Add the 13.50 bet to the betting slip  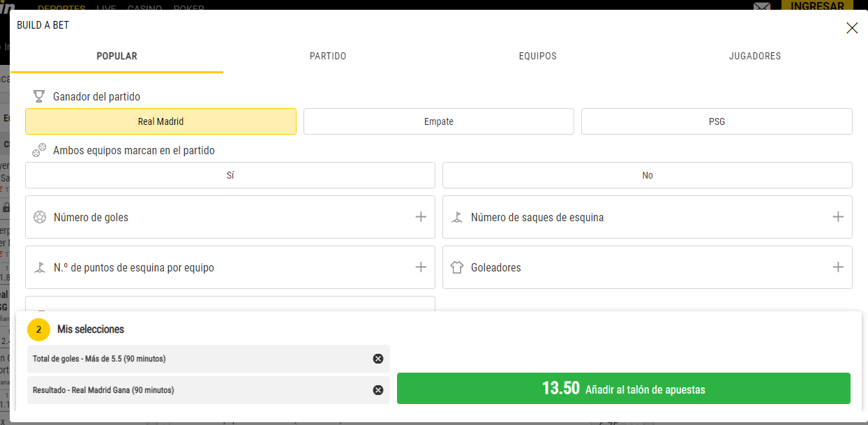624,389
